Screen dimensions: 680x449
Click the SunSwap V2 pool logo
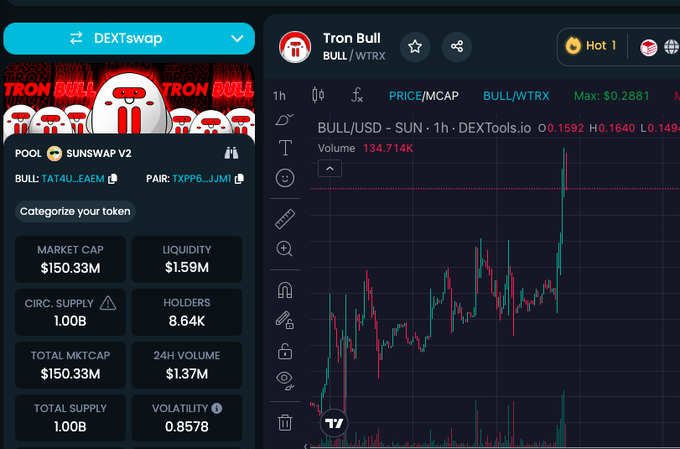click(x=55, y=154)
